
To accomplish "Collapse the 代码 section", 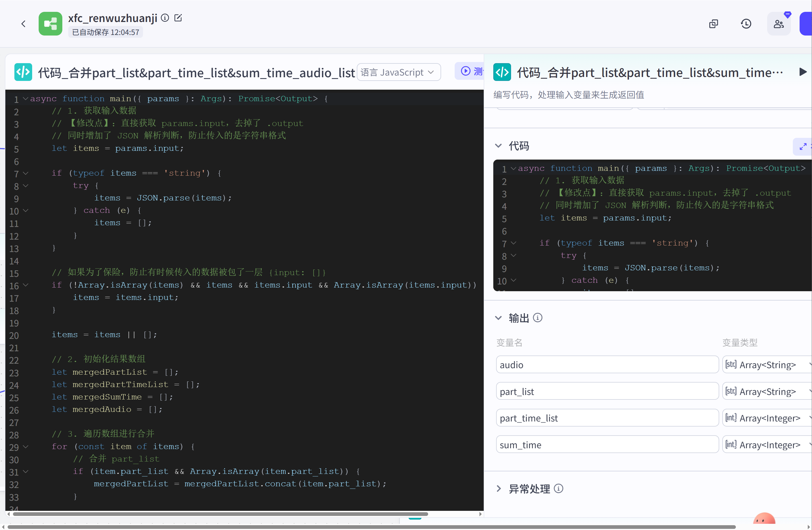I will [498, 146].
